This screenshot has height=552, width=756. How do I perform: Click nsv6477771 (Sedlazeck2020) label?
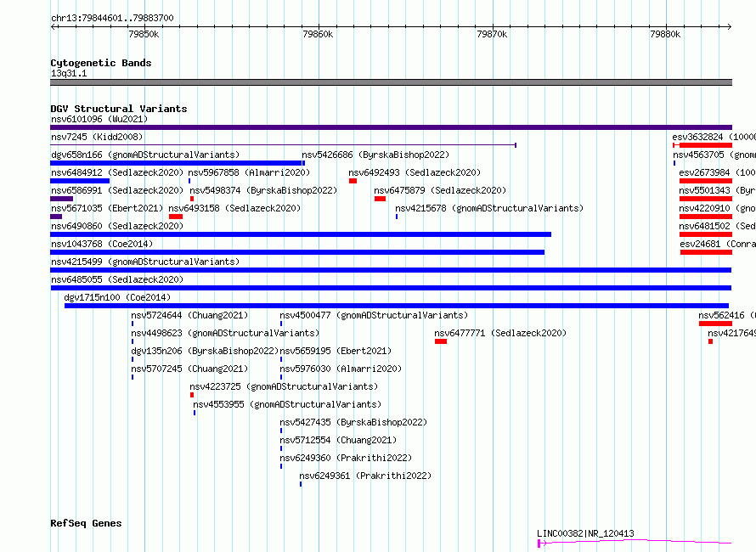[500, 333]
